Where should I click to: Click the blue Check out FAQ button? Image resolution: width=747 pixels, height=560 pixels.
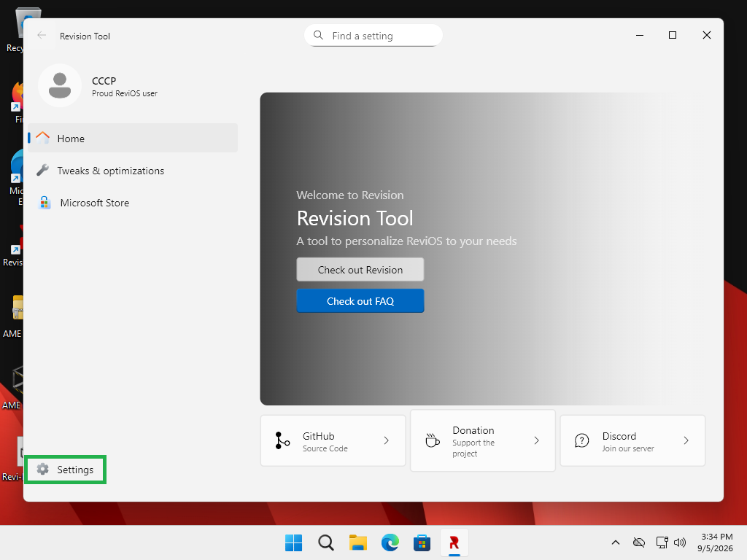pyautogui.click(x=360, y=301)
